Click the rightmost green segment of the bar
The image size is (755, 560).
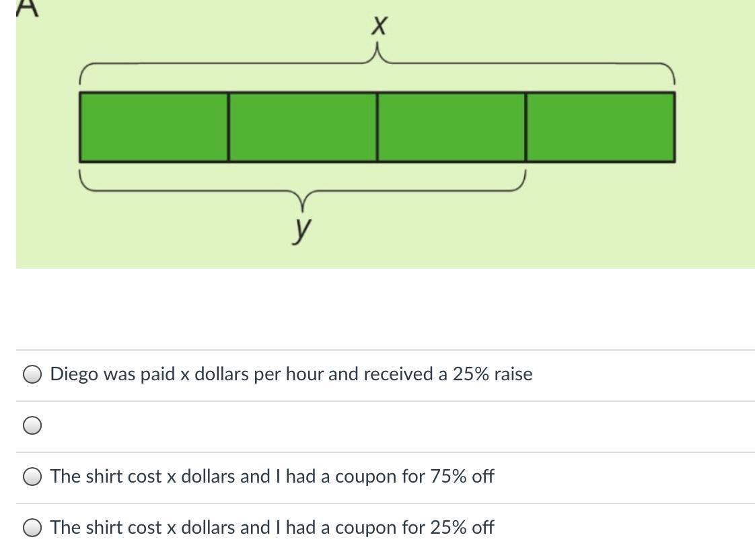click(600, 127)
